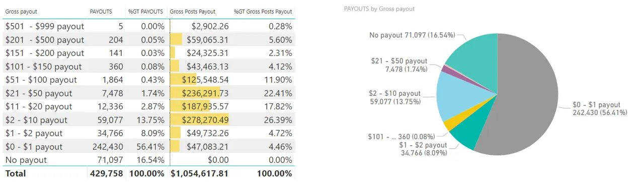Click the PAYOUTS column header

coord(101,11)
